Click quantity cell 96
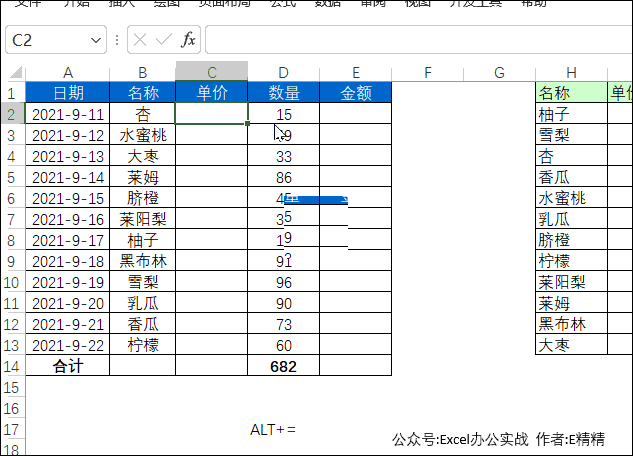Screen dimensions: 633x456 click(x=283, y=282)
